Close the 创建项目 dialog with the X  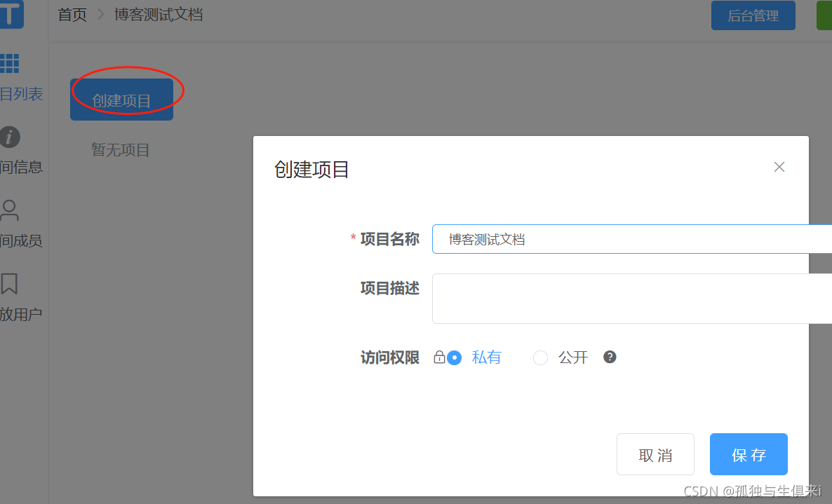coord(779,167)
